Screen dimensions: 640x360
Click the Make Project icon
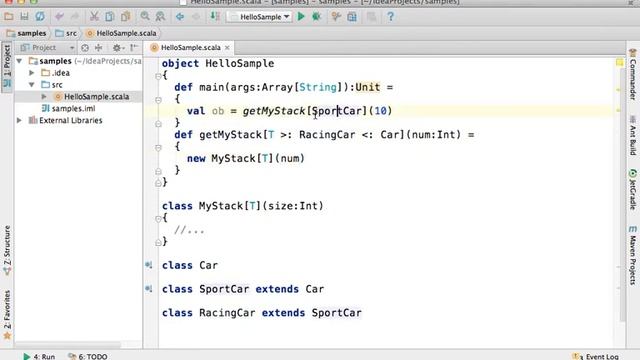(215, 17)
